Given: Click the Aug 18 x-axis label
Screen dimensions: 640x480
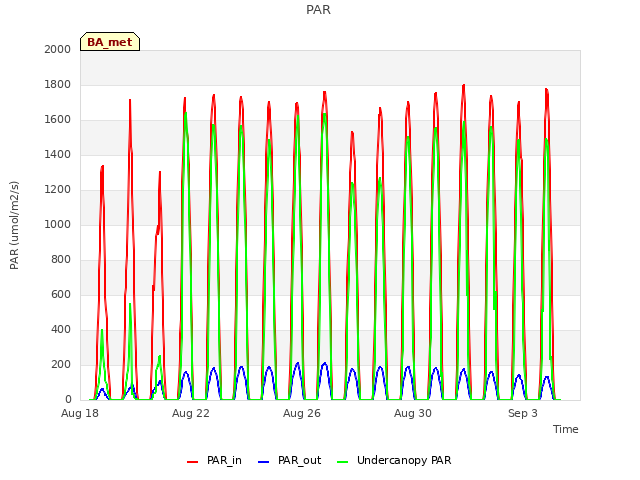Looking at the screenshot, I should (80, 413).
